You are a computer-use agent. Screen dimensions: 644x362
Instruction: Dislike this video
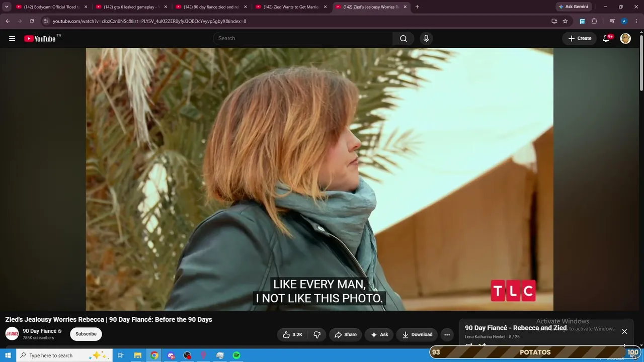point(317,334)
